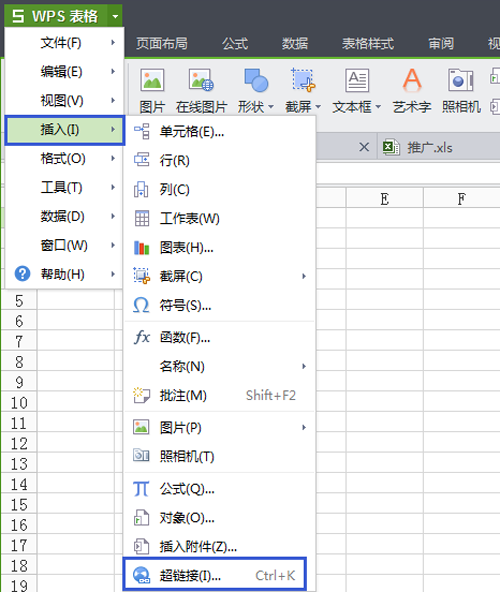The width and height of the screenshot is (500, 592).
Task: Click the Art Text (艺术字) icon
Action: [x=412, y=80]
